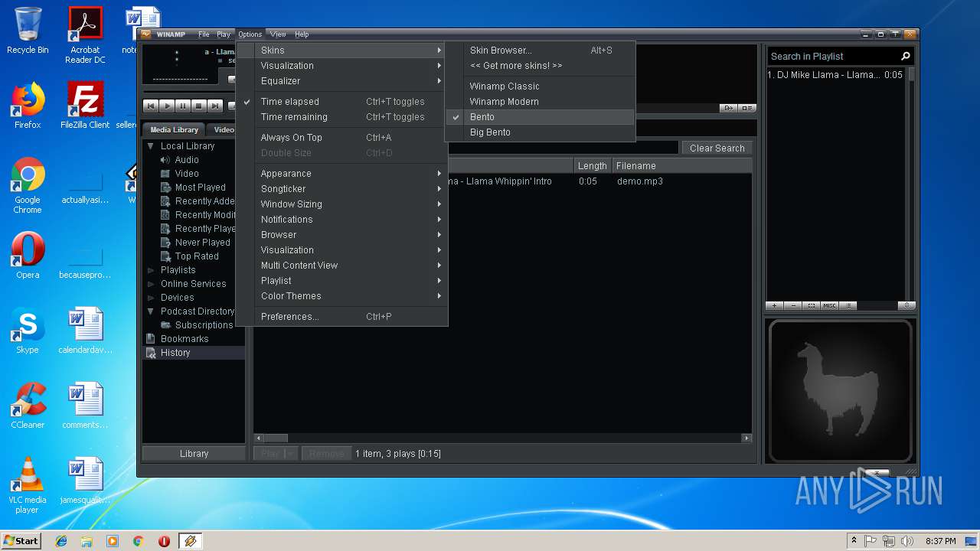
Task: Click the Stop button in Winamp
Action: tap(199, 106)
